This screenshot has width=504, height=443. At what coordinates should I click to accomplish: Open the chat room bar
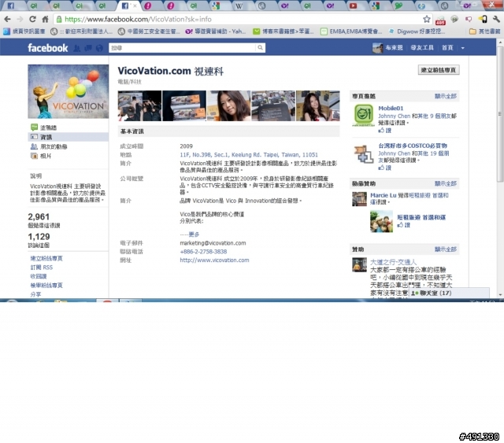[449, 293]
